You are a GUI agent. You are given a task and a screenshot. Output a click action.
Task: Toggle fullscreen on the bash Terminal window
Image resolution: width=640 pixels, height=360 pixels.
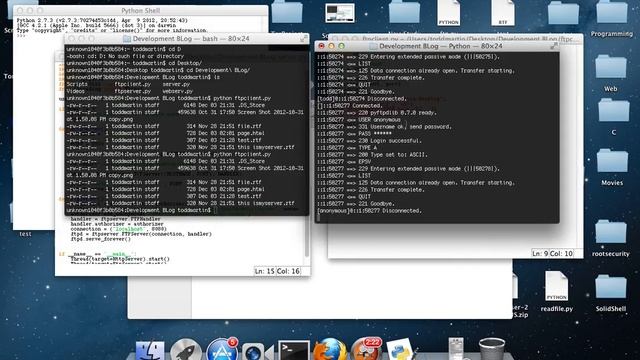[303, 39]
